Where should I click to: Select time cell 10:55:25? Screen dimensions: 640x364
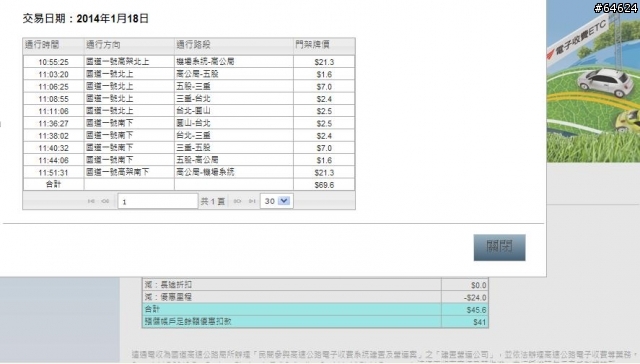pyautogui.click(x=53, y=62)
